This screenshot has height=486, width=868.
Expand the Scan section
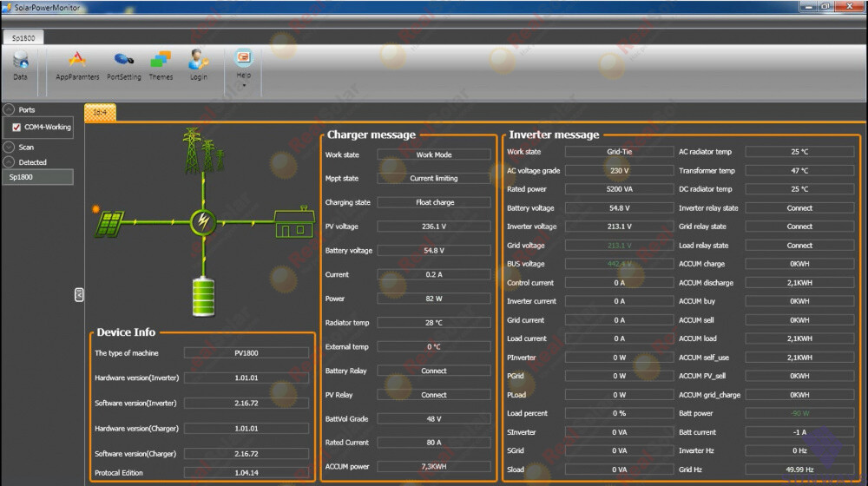[x=9, y=148]
